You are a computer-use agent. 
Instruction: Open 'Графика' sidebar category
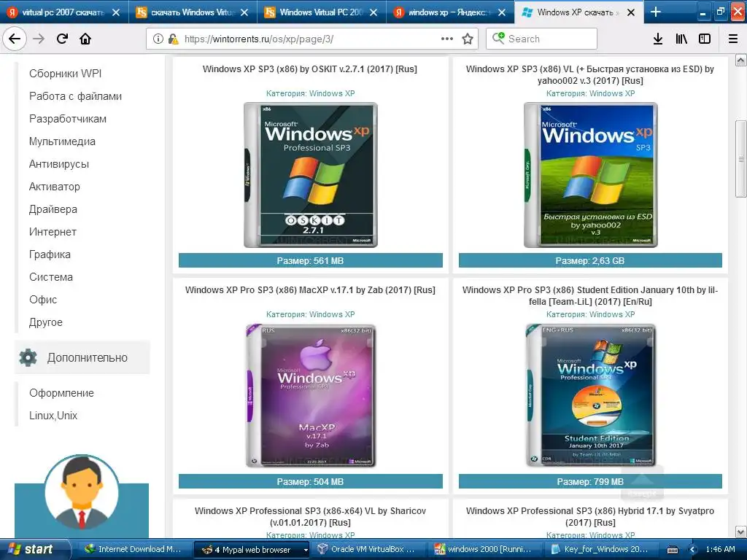point(50,254)
